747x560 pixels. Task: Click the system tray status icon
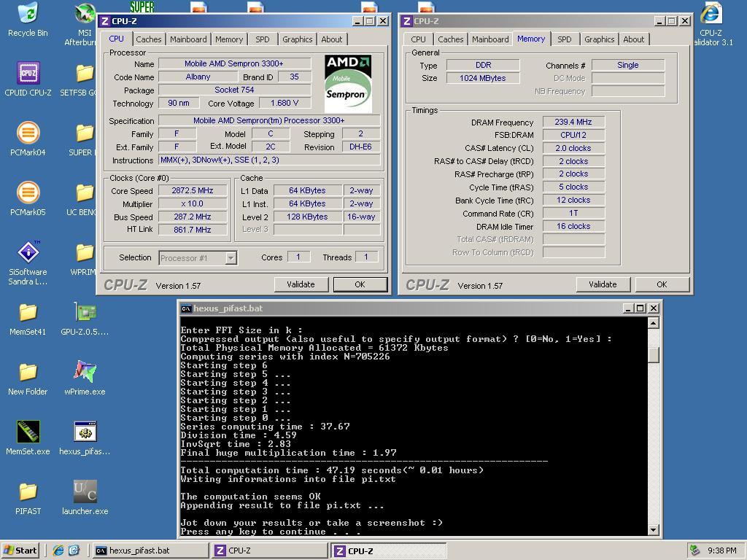coord(695,551)
